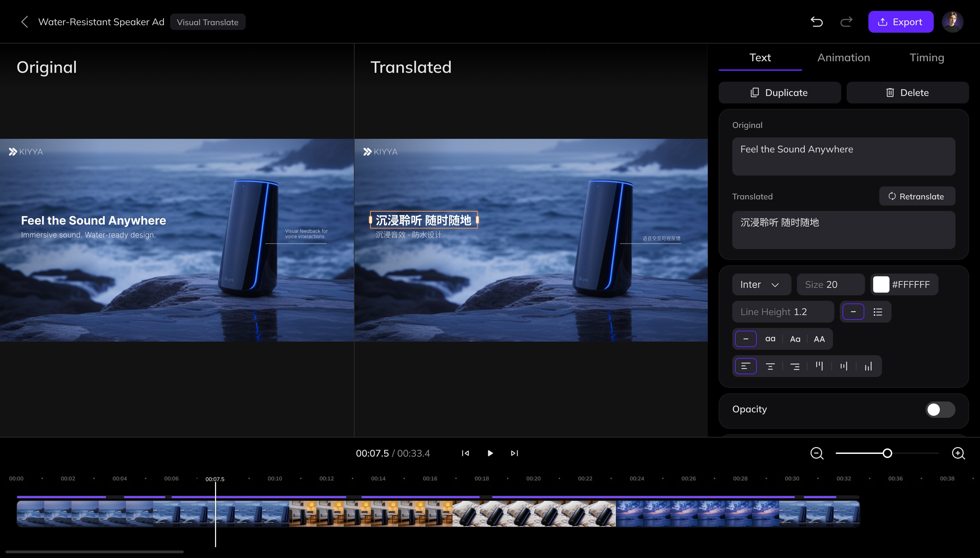Select the aa lowercase option
This screenshot has width=980, height=558.
tap(770, 339)
